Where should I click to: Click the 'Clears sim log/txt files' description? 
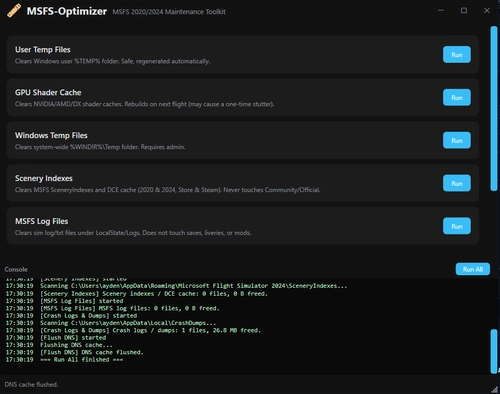coord(133,233)
